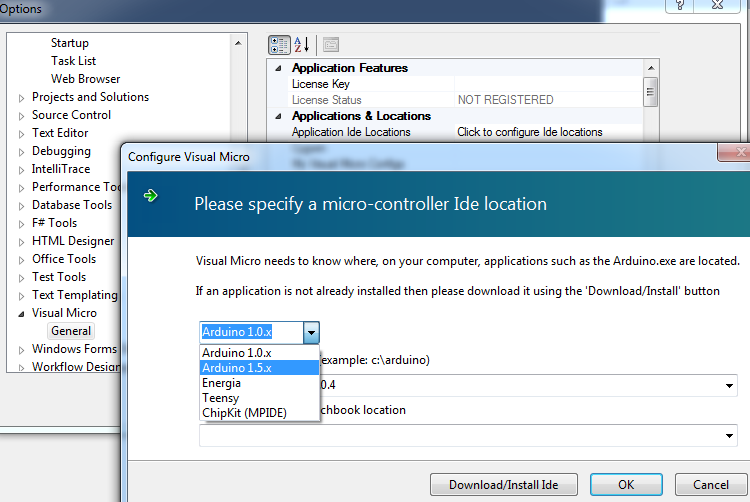This screenshot has width=750, height=502.
Task: Expand the F# Tools node
Action: [x=21, y=224]
